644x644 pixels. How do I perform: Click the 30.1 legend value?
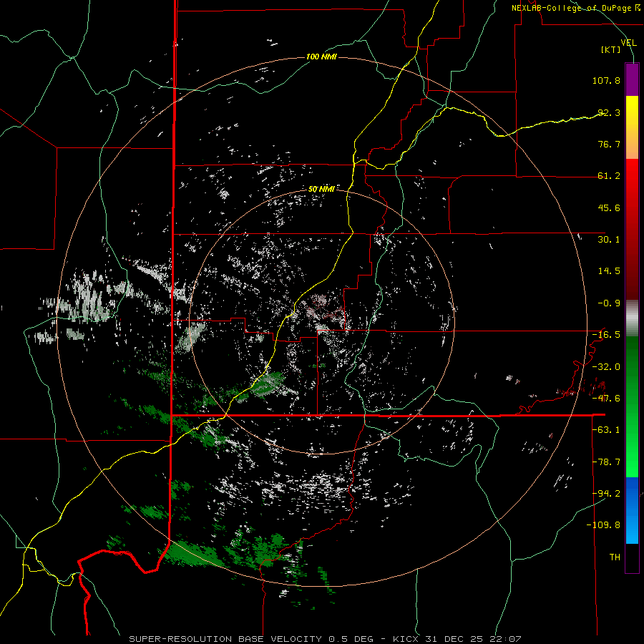(x=609, y=240)
